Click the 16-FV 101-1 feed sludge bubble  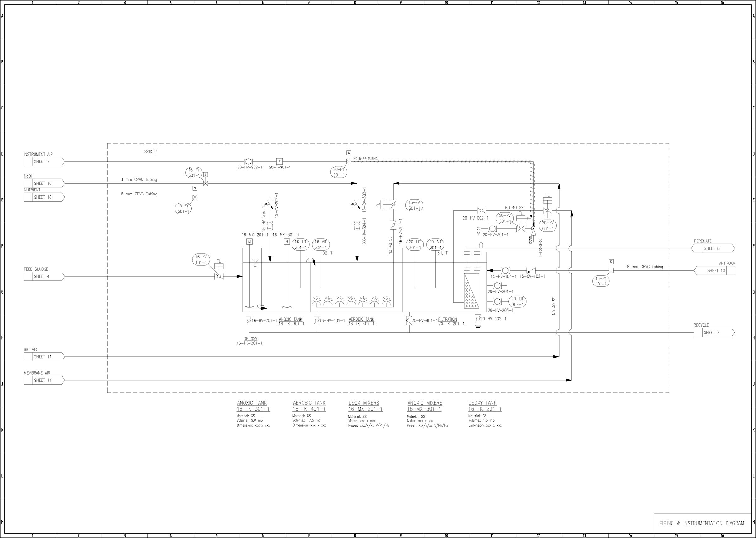click(201, 259)
